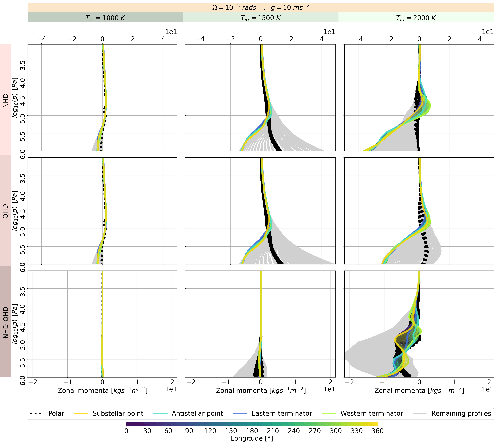Click the blue Eastern terminator line sample
The width and height of the screenshot is (504, 444).
pos(240,413)
